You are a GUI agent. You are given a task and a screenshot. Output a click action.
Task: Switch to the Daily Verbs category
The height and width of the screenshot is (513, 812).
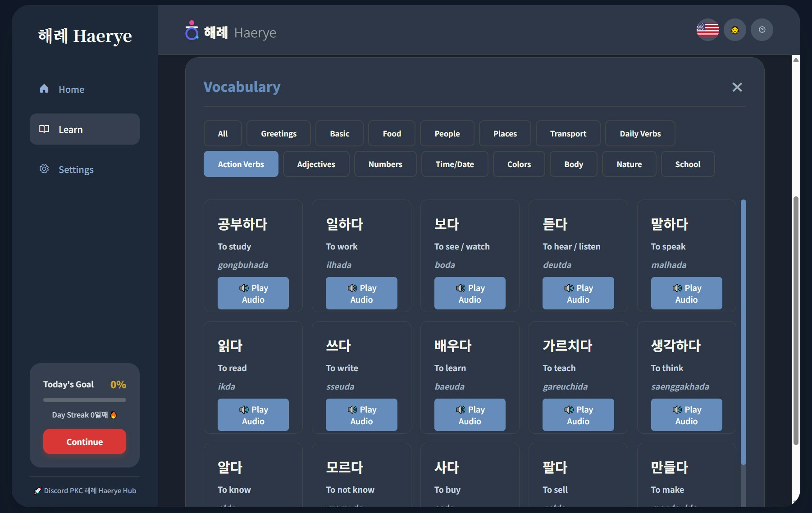pos(640,133)
